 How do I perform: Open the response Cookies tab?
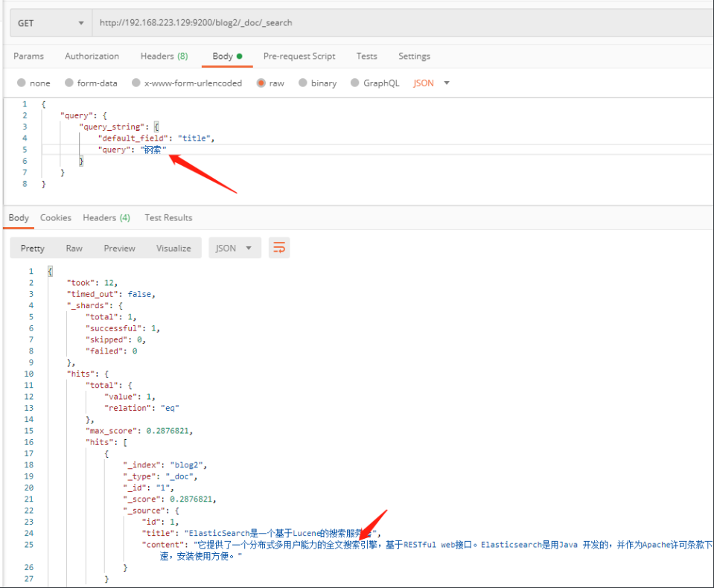point(56,217)
